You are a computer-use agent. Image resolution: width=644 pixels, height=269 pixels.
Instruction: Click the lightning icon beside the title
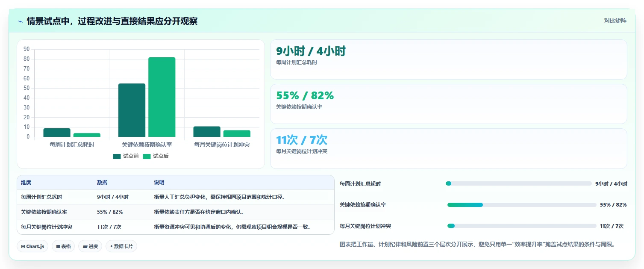tap(20, 21)
